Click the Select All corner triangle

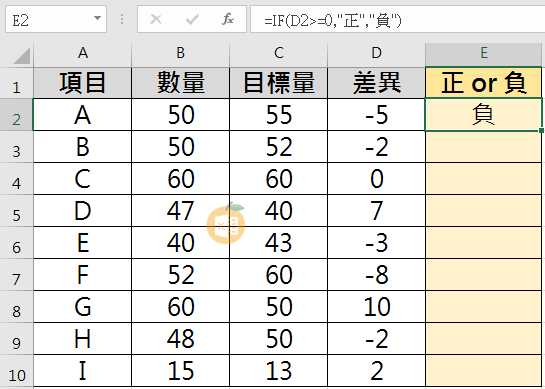coord(22,56)
